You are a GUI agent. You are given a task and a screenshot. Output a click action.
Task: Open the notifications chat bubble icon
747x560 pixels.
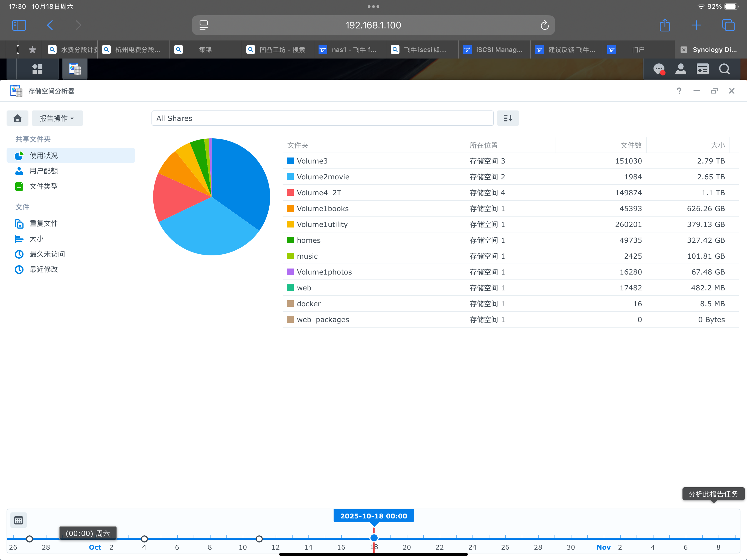(x=658, y=69)
